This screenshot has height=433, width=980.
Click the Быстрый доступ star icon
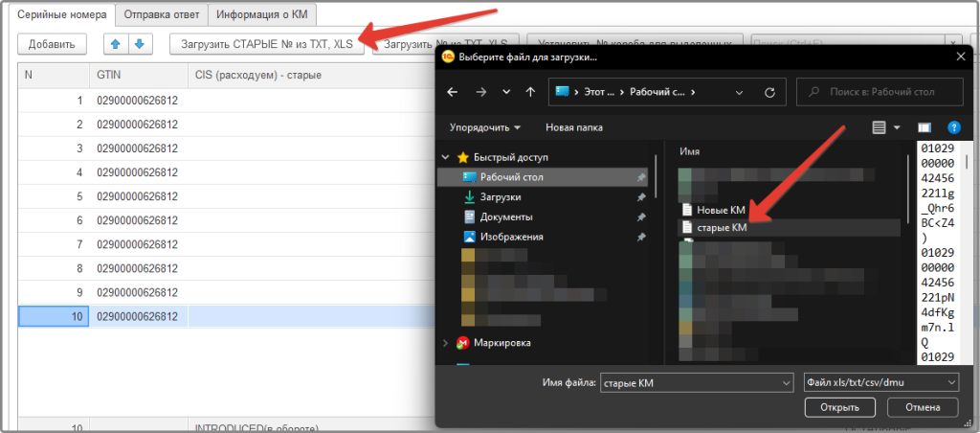point(462,157)
